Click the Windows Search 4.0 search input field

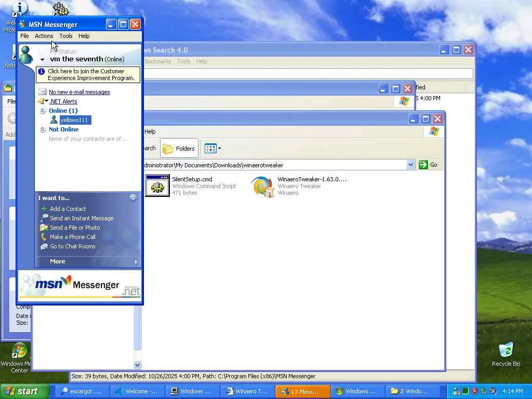308,73
